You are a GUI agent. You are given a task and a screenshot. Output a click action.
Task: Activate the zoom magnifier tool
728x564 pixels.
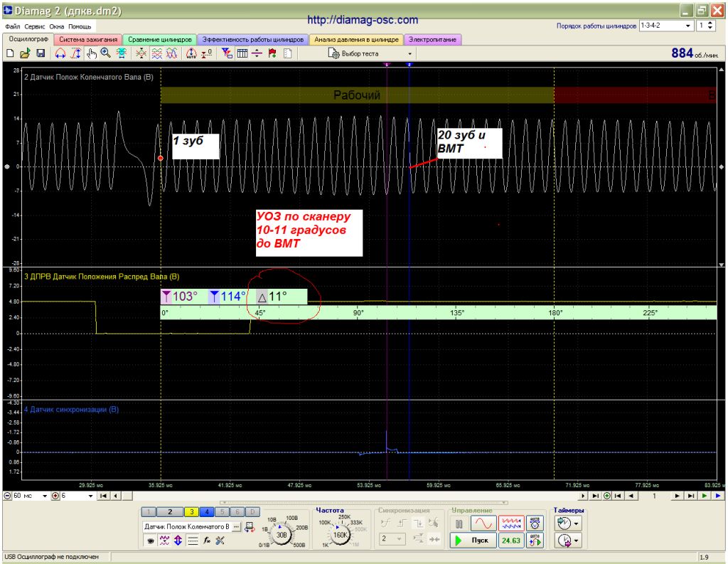tap(106, 53)
